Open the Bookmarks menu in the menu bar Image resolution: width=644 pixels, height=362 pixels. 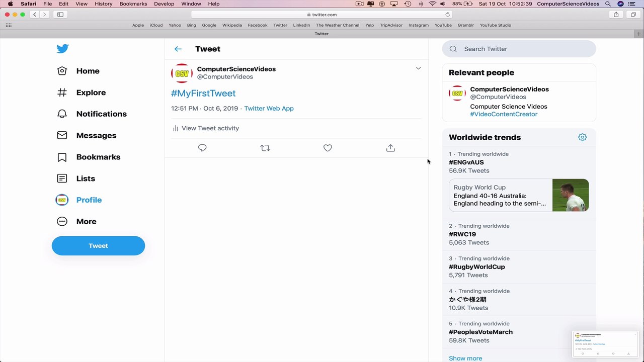pos(133,4)
